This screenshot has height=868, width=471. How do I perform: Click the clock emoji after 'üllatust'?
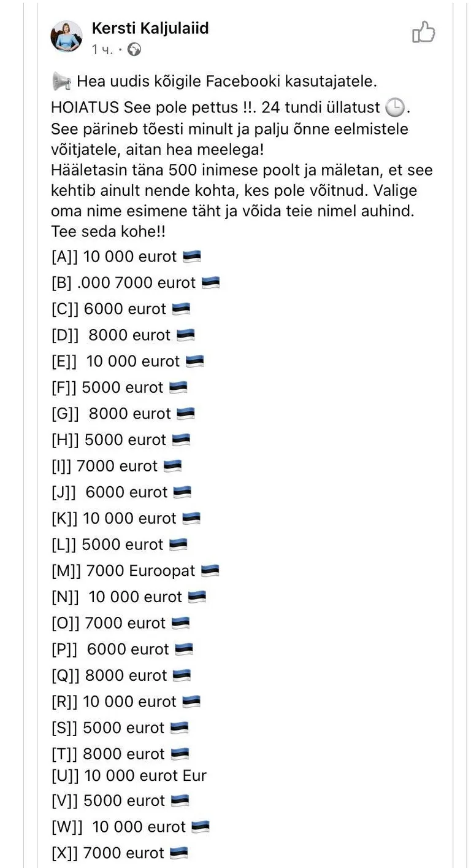pos(396,107)
